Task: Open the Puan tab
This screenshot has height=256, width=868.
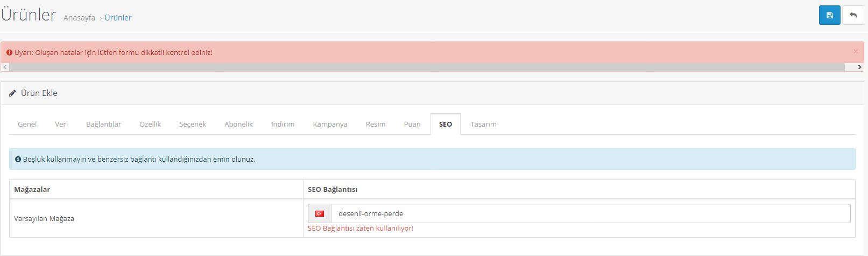Action: [x=412, y=124]
